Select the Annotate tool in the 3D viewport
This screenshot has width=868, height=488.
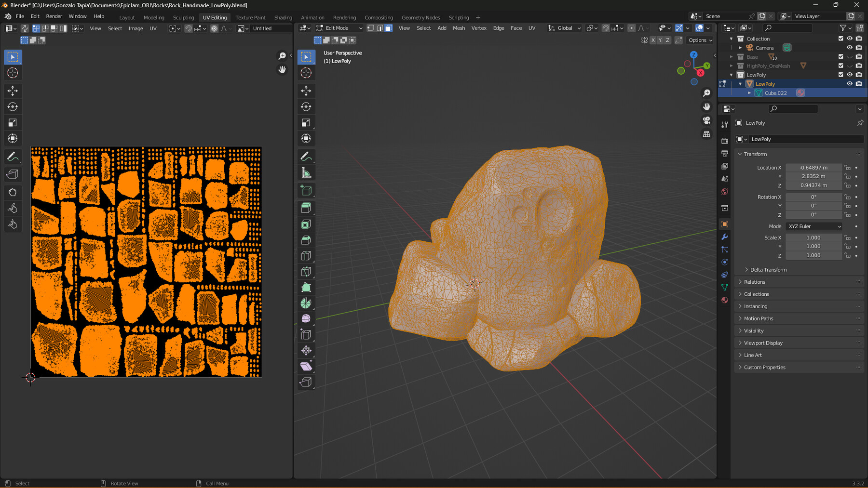tap(306, 156)
